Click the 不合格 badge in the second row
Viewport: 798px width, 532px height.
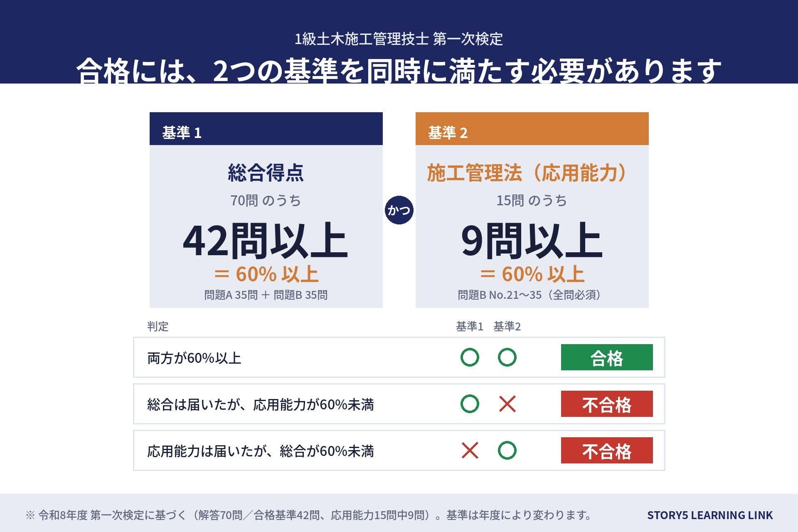[x=607, y=404]
